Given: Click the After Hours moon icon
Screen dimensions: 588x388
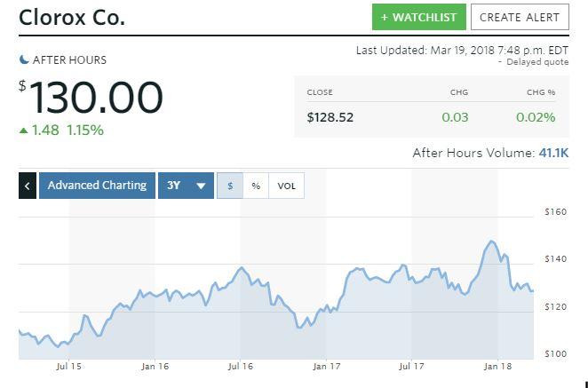Looking at the screenshot, I should coord(24,59).
